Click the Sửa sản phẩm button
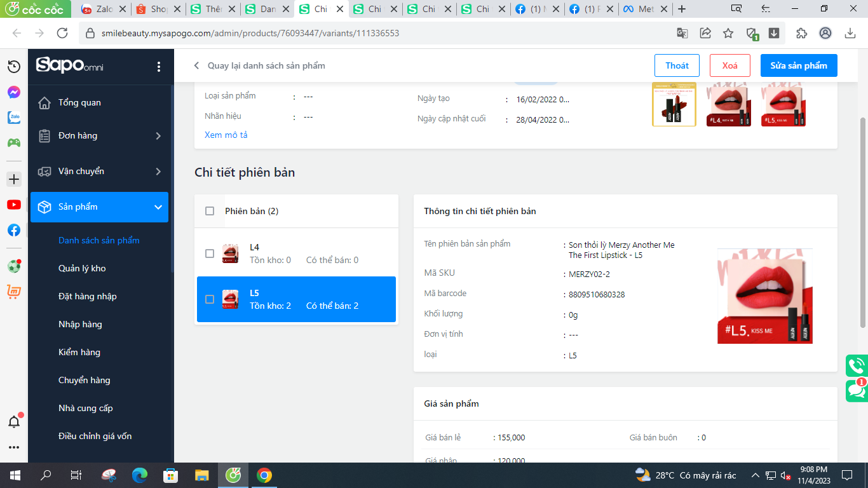Image resolution: width=868 pixels, height=488 pixels. [x=799, y=65]
